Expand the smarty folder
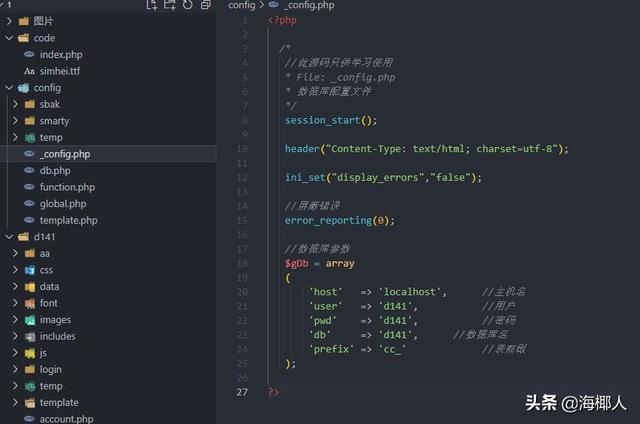This screenshot has height=424, width=640. [x=15, y=121]
